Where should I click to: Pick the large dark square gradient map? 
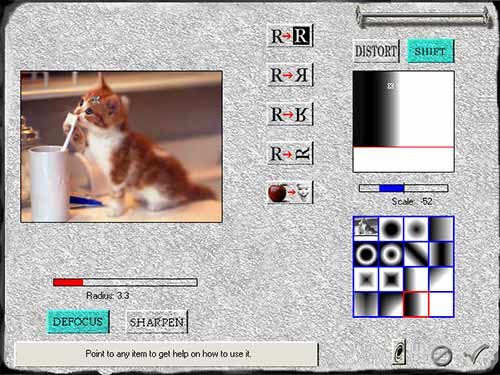coord(391,279)
